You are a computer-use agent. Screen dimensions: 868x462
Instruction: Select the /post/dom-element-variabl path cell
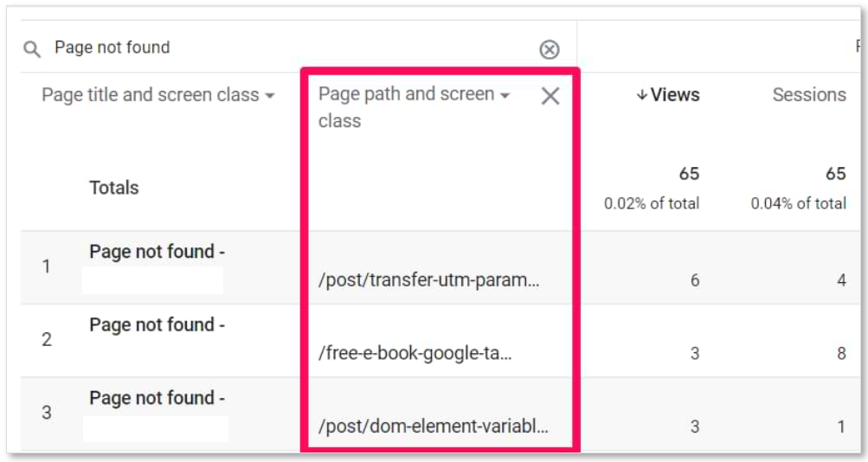433,427
